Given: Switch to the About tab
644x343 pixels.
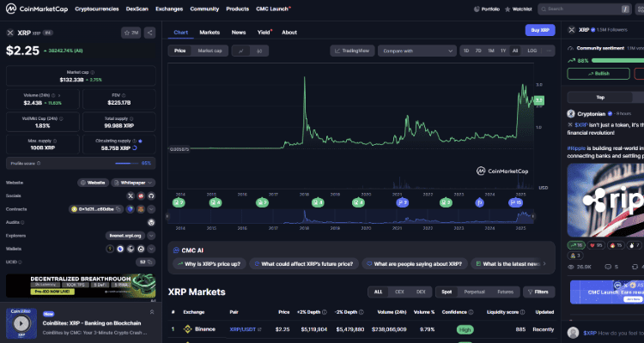Looking at the screenshot, I should tap(289, 32).
